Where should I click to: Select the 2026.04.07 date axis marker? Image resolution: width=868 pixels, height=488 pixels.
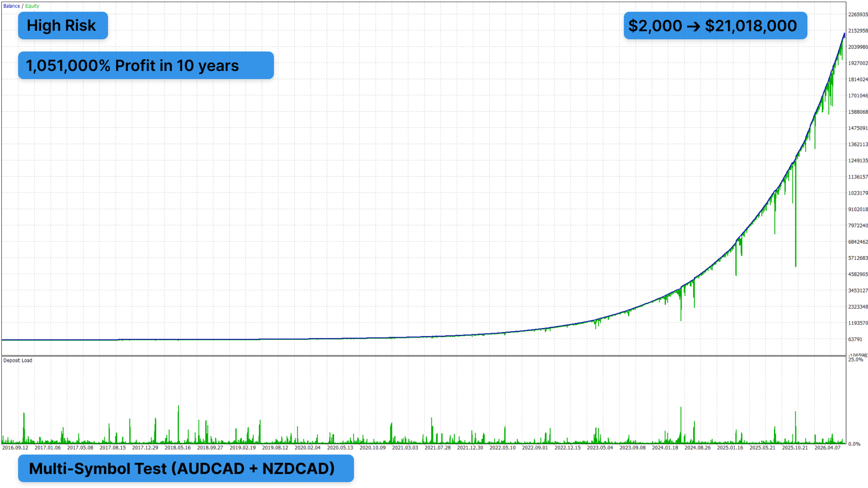click(827, 448)
